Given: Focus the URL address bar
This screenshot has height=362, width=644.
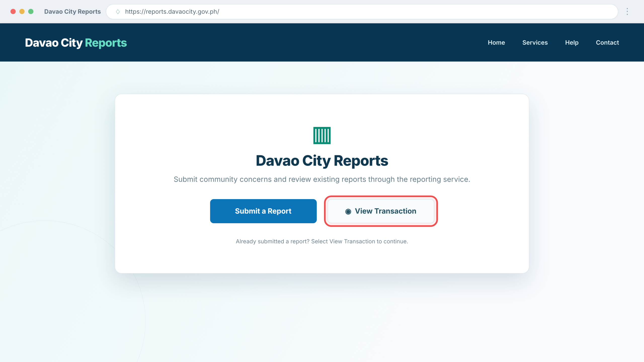Looking at the screenshot, I should (362, 12).
